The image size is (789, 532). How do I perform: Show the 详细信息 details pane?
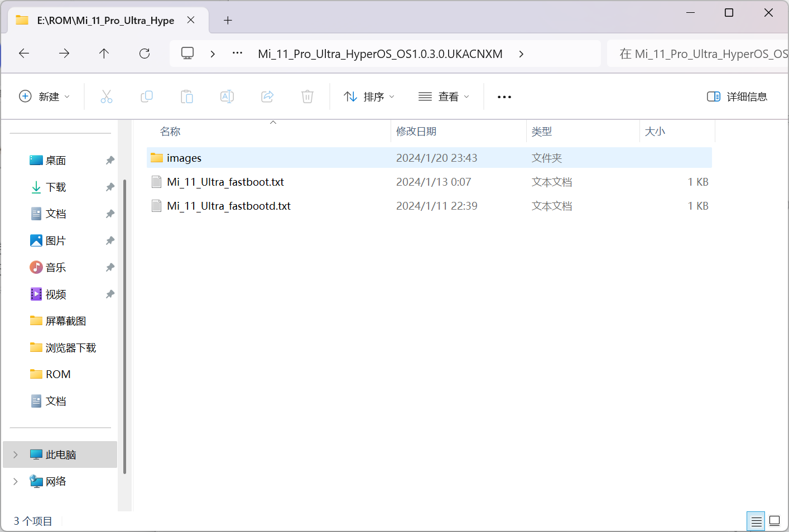tap(737, 96)
